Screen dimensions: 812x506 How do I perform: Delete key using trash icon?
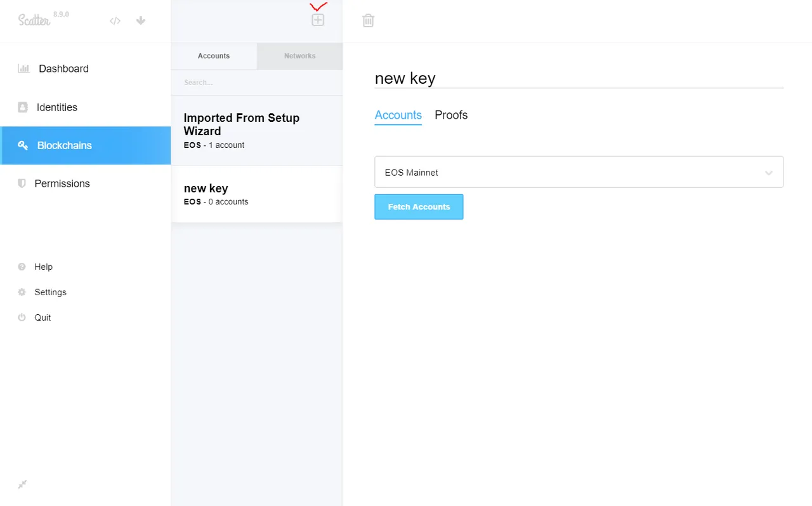click(x=368, y=20)
